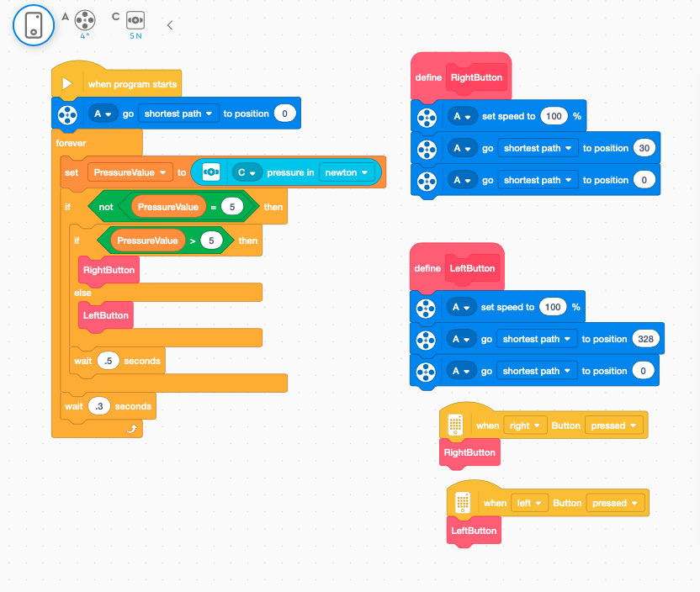Image resolution: width=700 pixels, height=592 pixels.
Task: Collapse the hub port panel with the chevron
Action: pyautogui.click(x=170, y=25)
